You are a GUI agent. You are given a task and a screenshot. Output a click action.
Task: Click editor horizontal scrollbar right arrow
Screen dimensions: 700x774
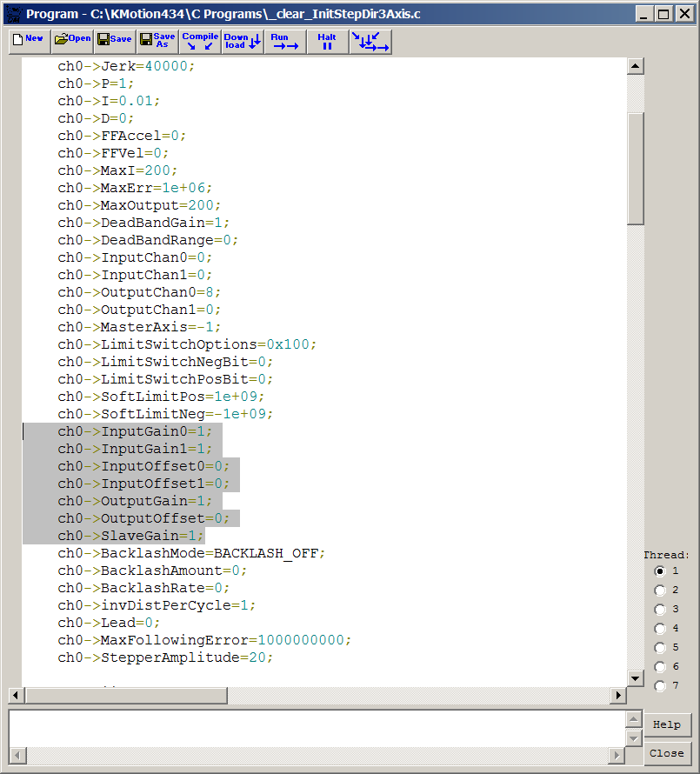pos(618,696)
